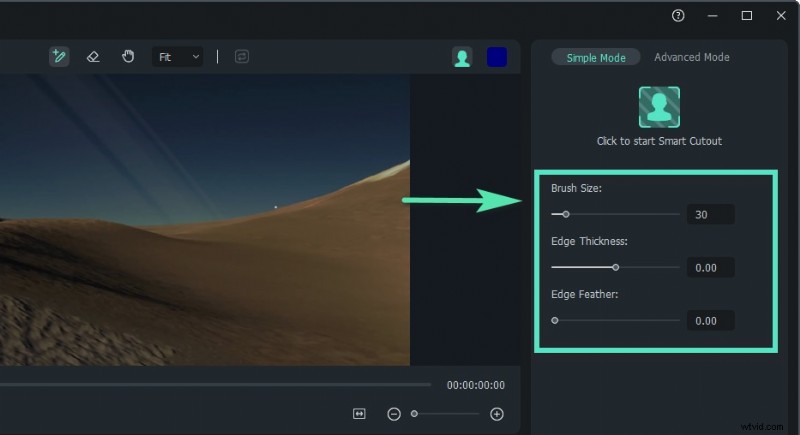This screenshot has width=800, height=435.
Task: Click the Edge Feather slider handle
Action: click(555, 321)
